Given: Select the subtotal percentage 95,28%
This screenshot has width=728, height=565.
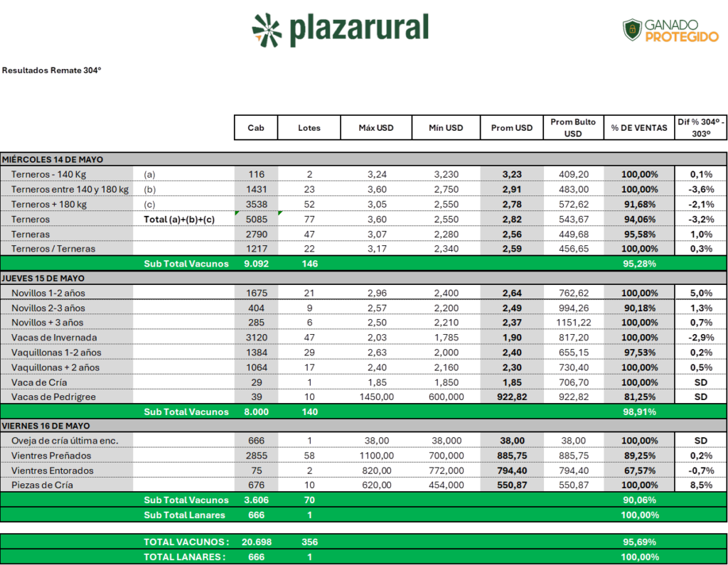Looking at the screenshot, I should tap(639, 264).
